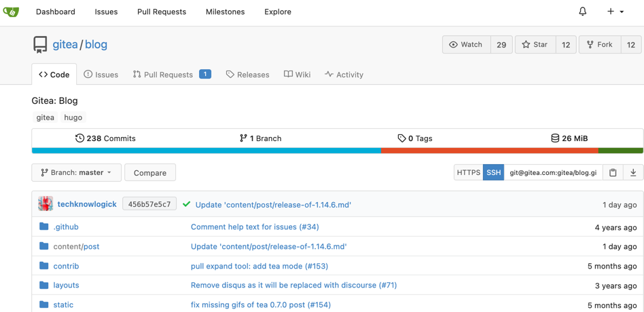644x312 pixels.
Task: Click the green commit status checkmark
Action: [x=186, y=204]
